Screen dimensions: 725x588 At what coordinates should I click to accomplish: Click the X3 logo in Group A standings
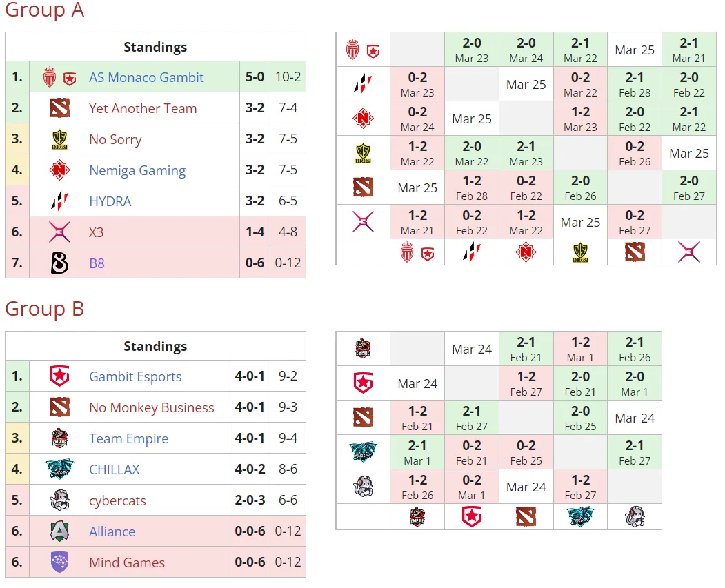tap(59, 232)
